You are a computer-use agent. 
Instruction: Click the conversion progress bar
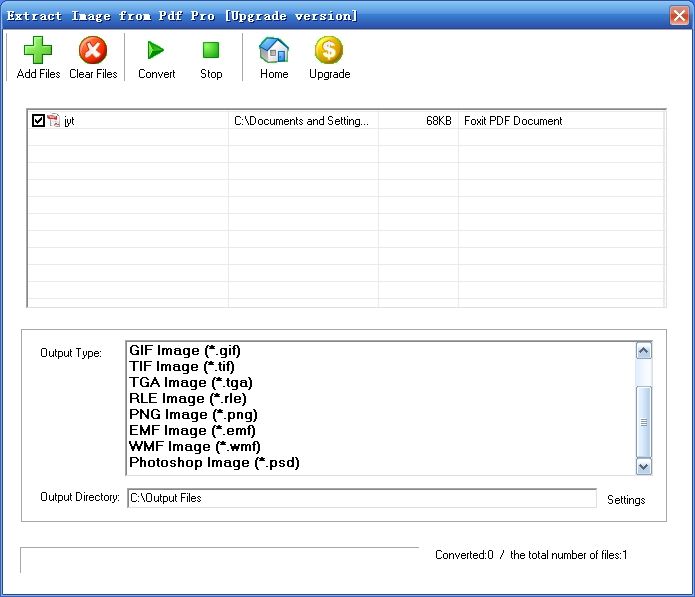(219, 560)
